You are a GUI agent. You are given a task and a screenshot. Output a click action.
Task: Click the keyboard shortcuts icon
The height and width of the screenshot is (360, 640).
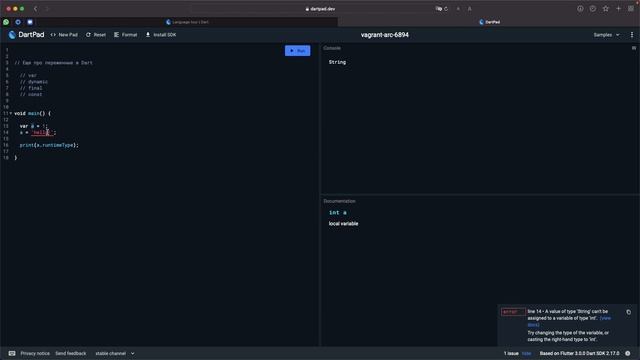(x=12, y=353)
